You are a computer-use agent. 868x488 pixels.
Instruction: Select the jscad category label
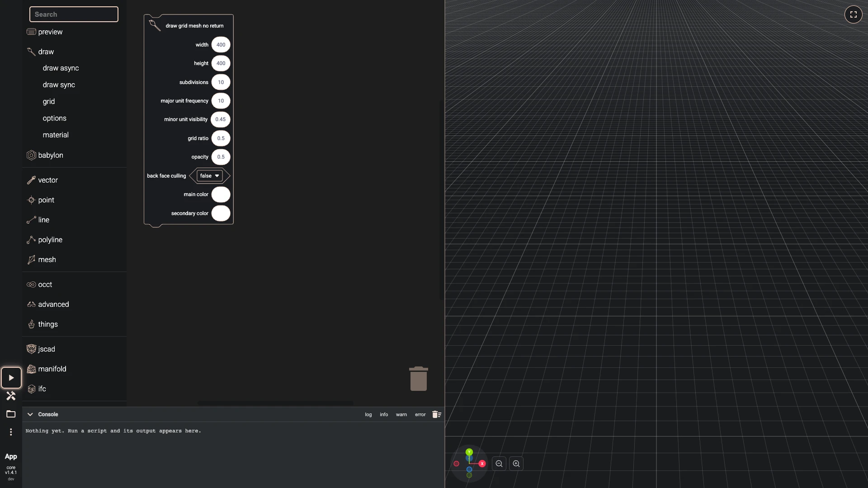(47, 349)
